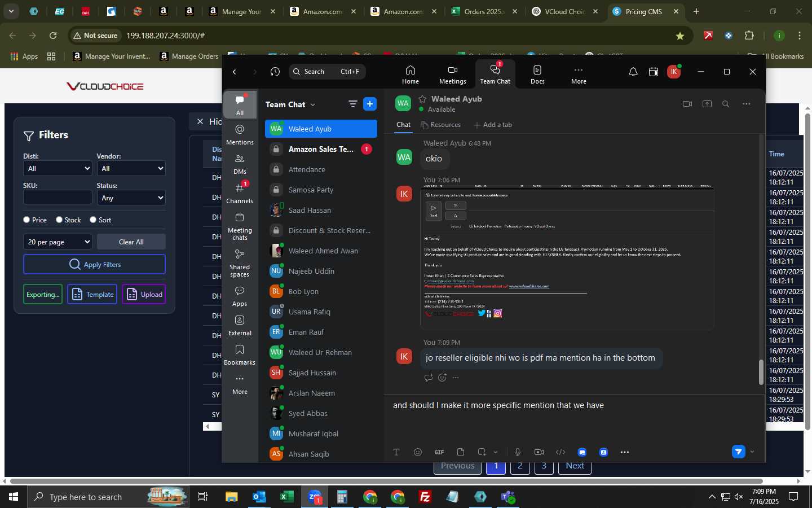Click the Clear All button
Viewport: 812px width, 508px height.
point(131,242)
